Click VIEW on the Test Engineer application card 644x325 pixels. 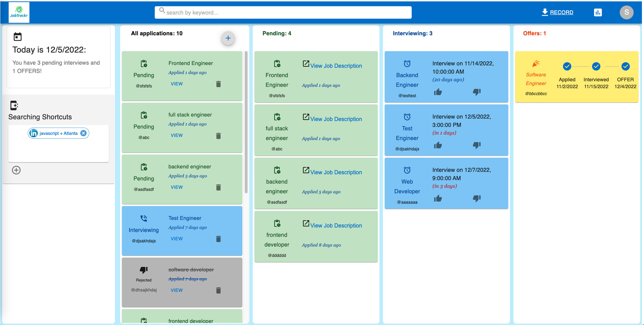tap(177, 239)
